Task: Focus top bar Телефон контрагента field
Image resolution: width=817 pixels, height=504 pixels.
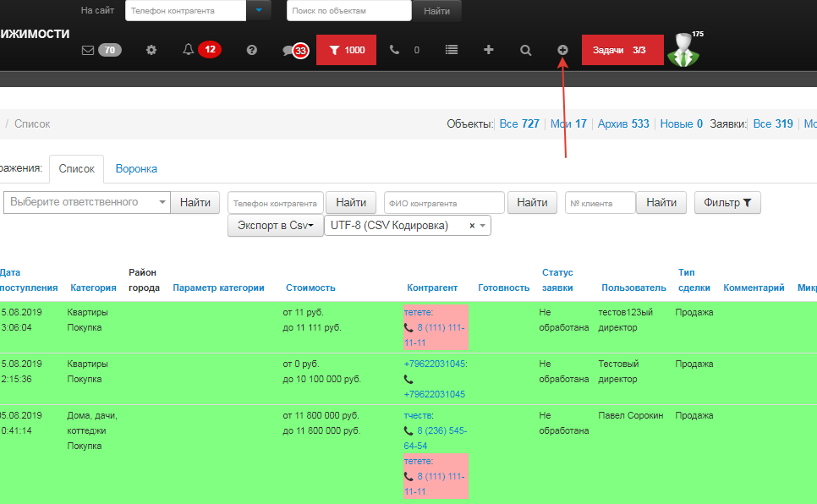Action: click(x=185, y=10)
